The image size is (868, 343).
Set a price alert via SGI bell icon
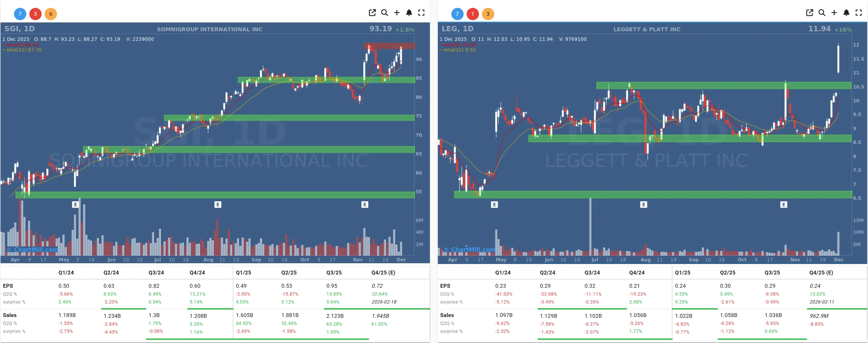[x=409, y=13]
